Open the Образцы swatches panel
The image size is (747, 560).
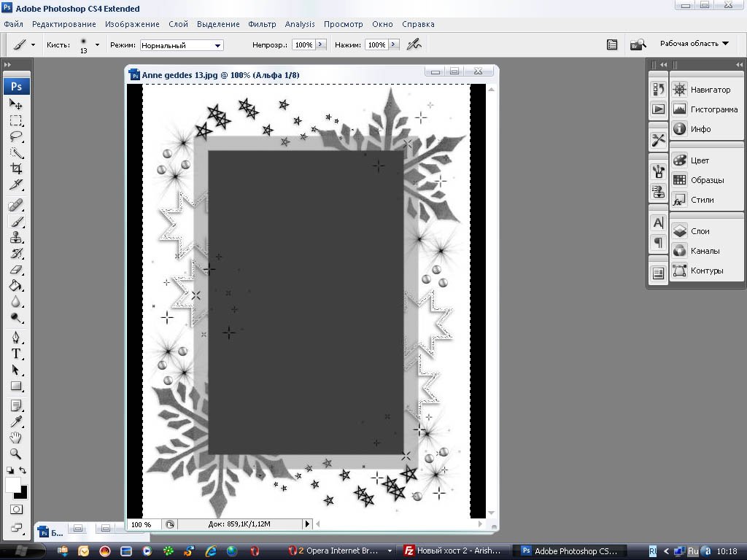pyautogui.click(x=706, y=180)
